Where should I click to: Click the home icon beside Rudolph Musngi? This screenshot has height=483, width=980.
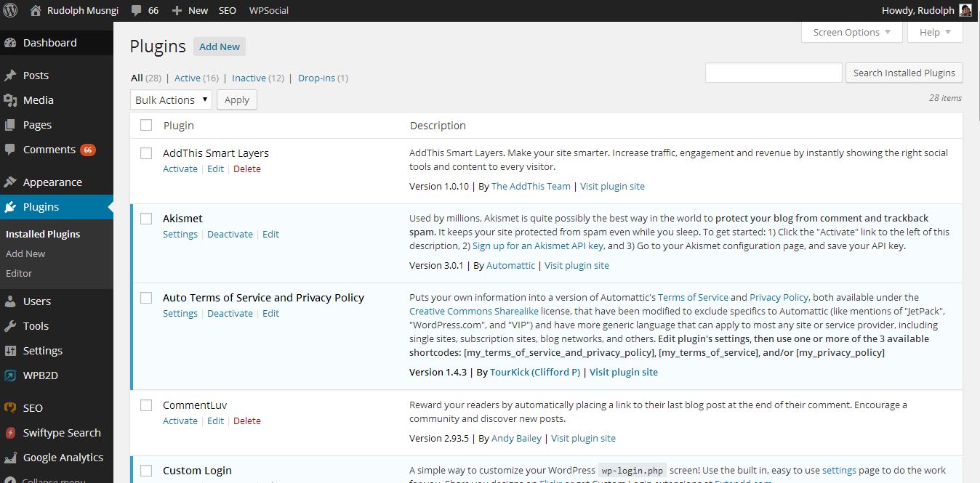coord(35,10)
